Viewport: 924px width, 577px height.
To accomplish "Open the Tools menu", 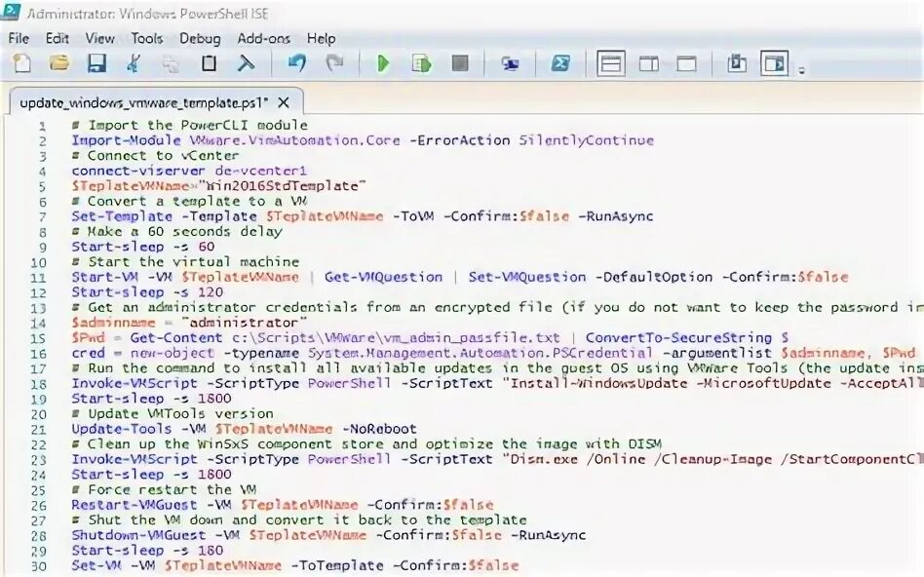I will pos(147,38).
